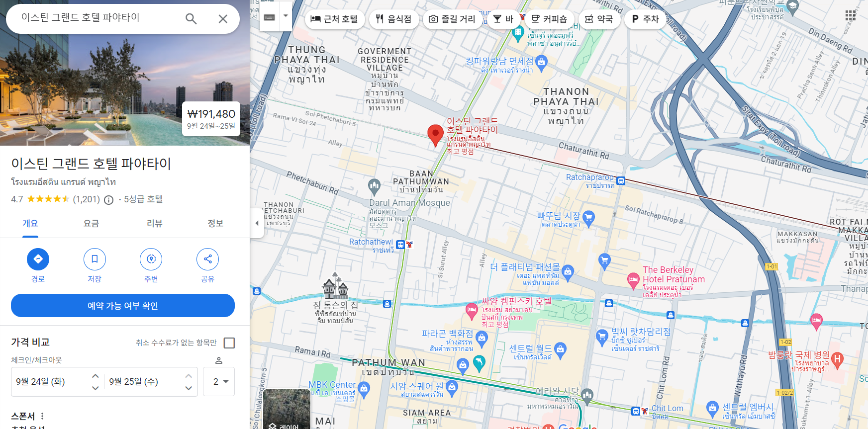868x429 pixels.
Task: Click the MBK Center shopping marker
Action: [x=364, y=390]
